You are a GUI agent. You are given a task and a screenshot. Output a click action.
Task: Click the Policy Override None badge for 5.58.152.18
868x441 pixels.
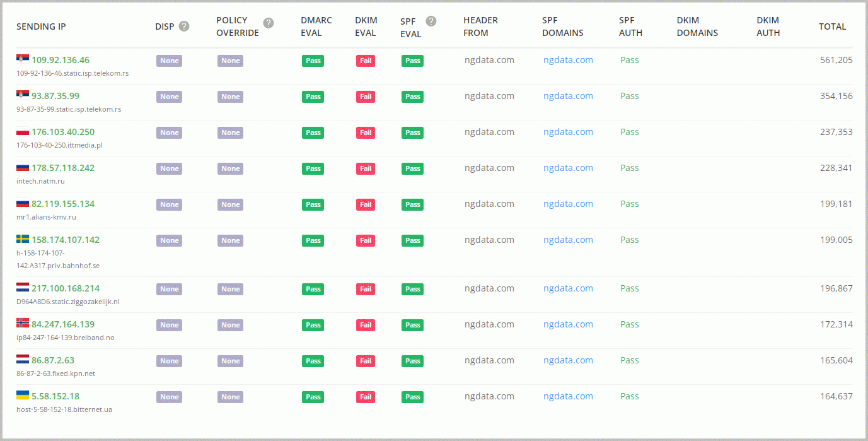click(230, 397)
